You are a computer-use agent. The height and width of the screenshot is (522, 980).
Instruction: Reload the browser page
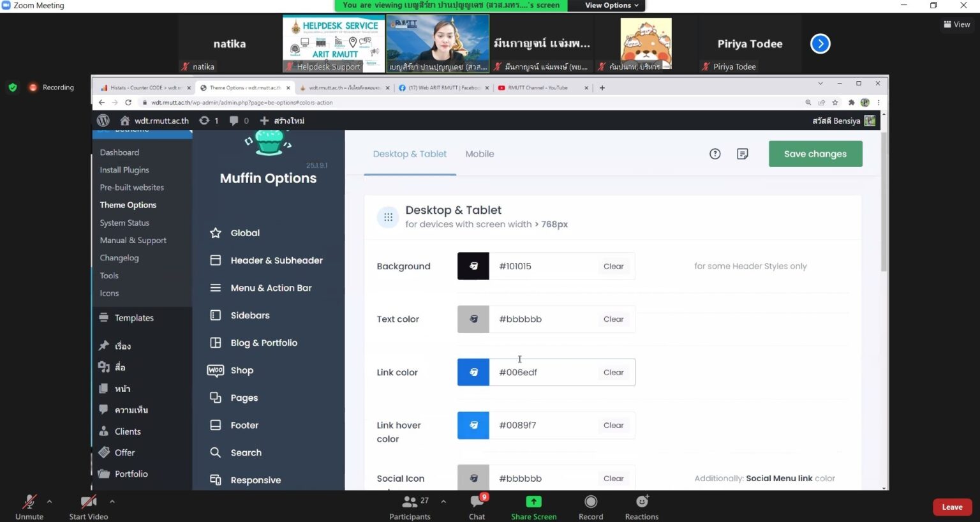[x=128, y=102]
